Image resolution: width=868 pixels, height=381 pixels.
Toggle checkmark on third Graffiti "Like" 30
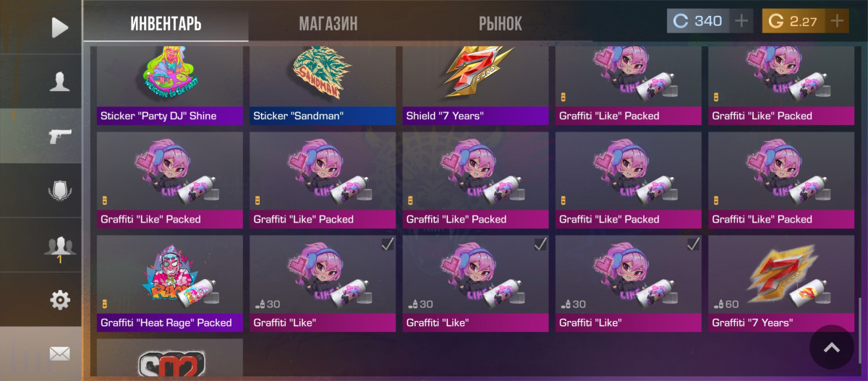(693, 245)
